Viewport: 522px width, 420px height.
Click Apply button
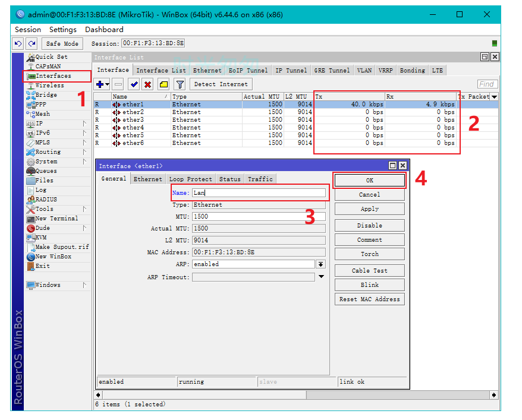370,209
